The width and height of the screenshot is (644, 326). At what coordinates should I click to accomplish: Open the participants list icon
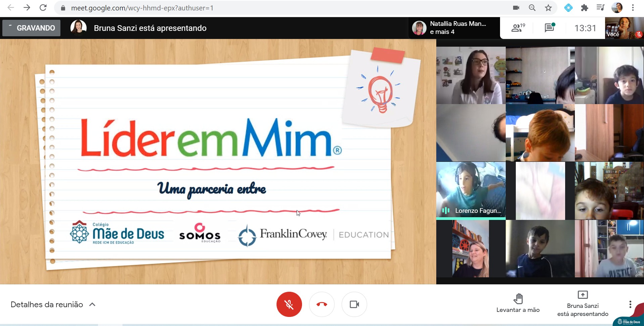518,28
